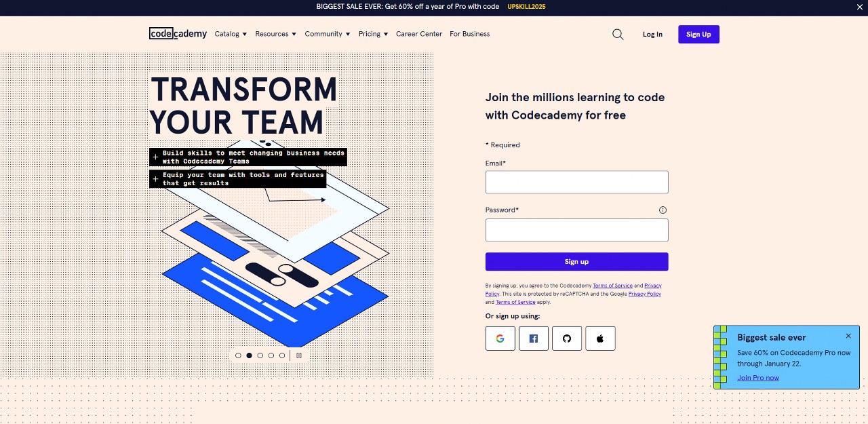Viewport: 868px width, 424px height.
Task: Expand the Pricing dropdown menu
Action: (374, 34)
